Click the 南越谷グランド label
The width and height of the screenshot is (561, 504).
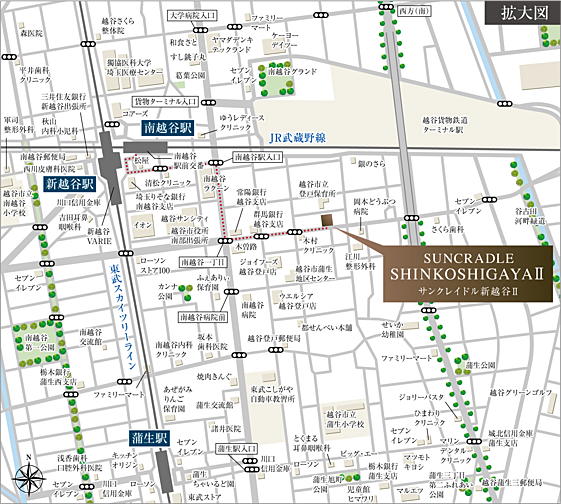pos(292,71)
